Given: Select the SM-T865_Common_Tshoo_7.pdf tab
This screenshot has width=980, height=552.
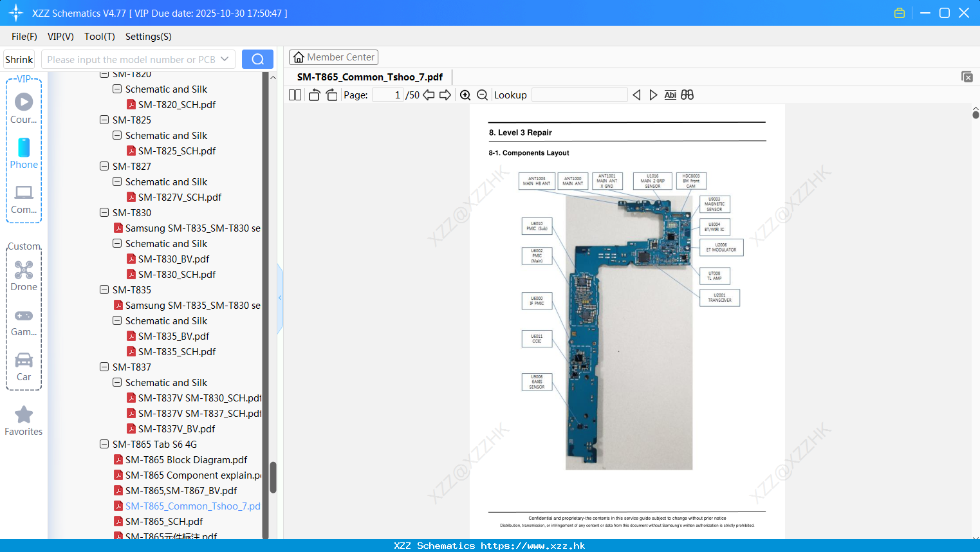Looking at the screenshot, I should click(x=370, y=77).
